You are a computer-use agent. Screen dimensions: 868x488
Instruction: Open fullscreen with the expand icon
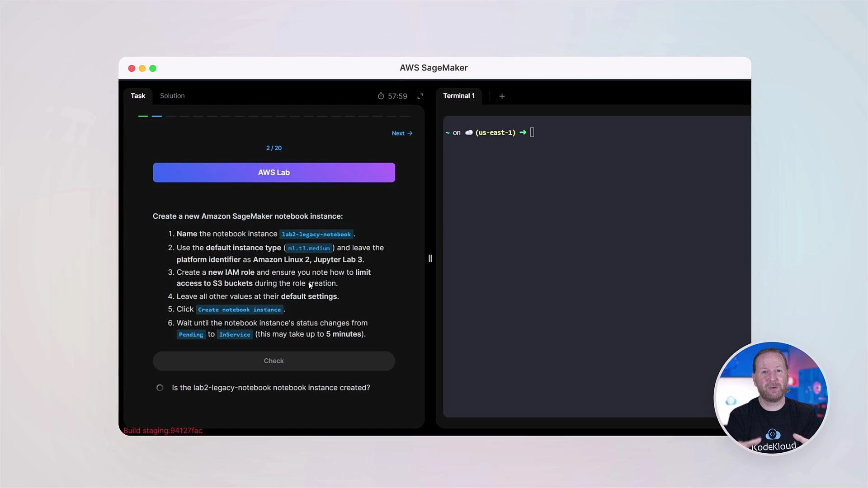click(420, 96)
